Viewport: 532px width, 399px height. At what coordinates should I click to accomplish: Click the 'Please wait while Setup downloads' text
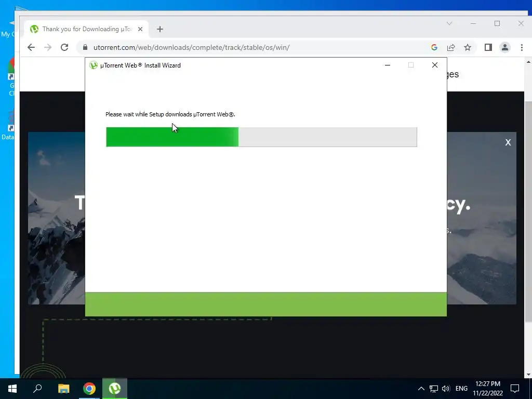point(170,114)
